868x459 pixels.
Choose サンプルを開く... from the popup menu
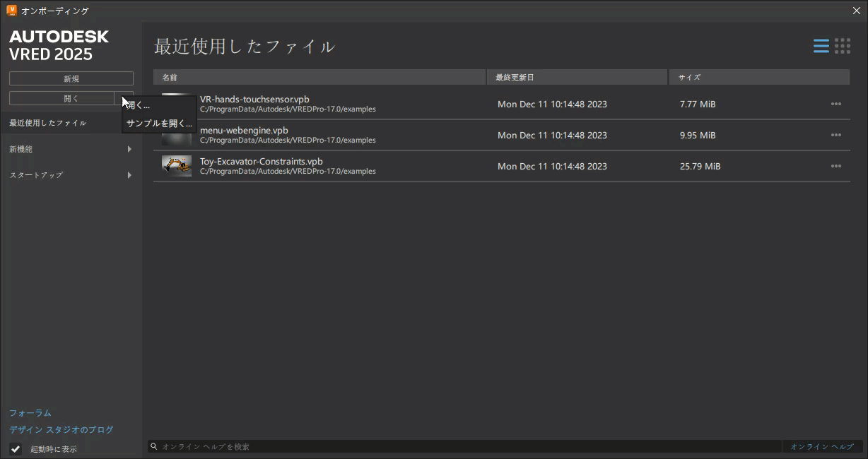[159, 123]
